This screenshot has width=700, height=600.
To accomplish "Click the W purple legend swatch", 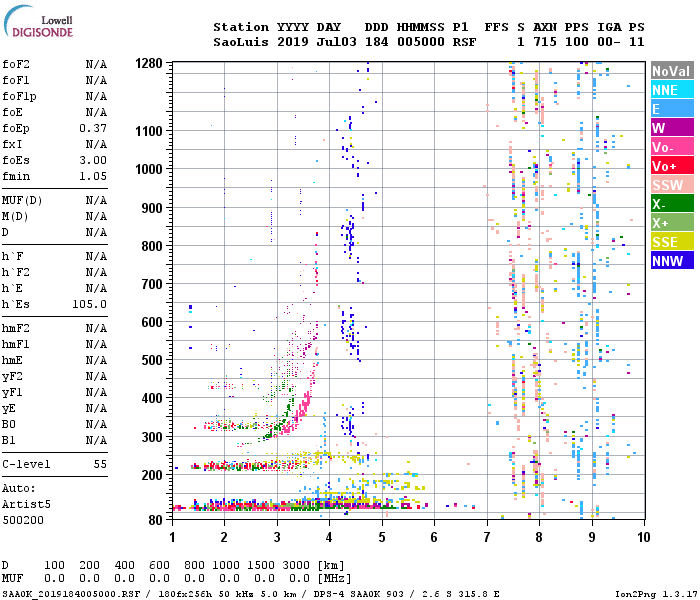I will 672,128.
